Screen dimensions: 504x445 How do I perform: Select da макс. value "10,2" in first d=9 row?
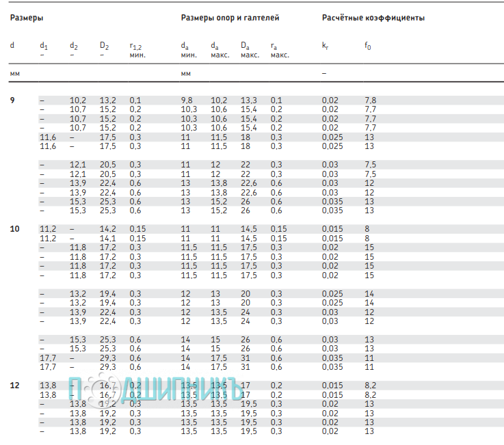coord(219,100)
